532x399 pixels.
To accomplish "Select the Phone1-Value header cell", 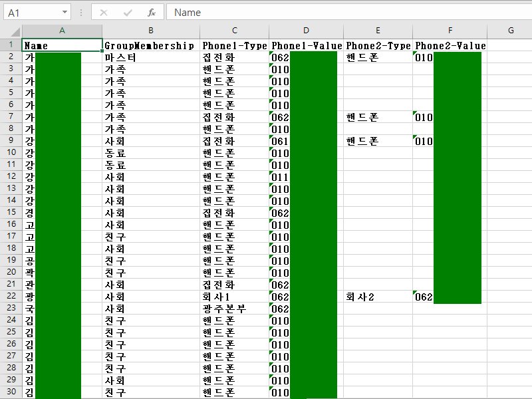I will tap(306, 45).
